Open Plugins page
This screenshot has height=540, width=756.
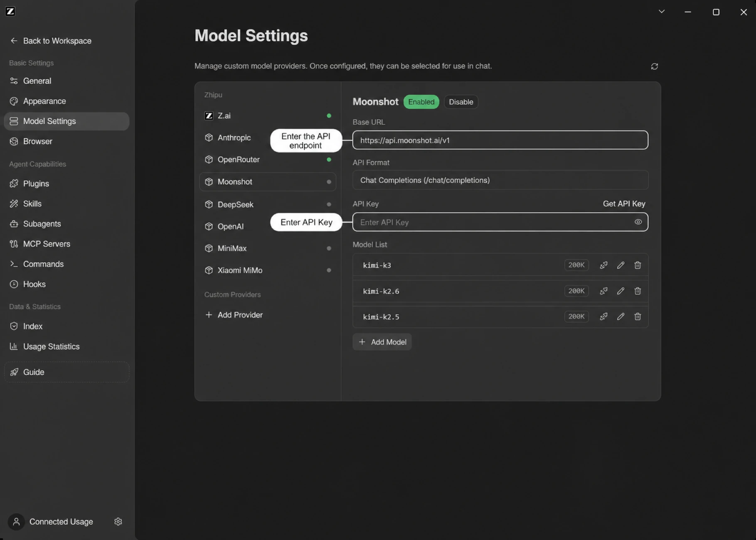coord(66,184)
